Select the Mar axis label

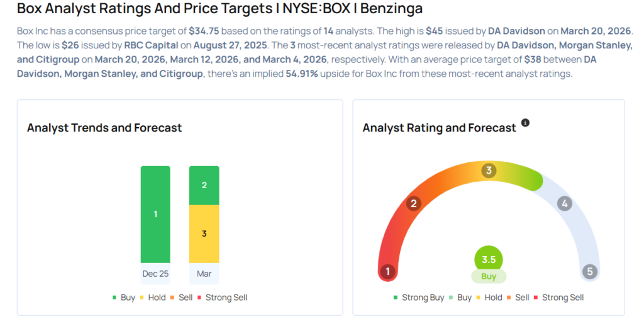click(x=204, y=274)
